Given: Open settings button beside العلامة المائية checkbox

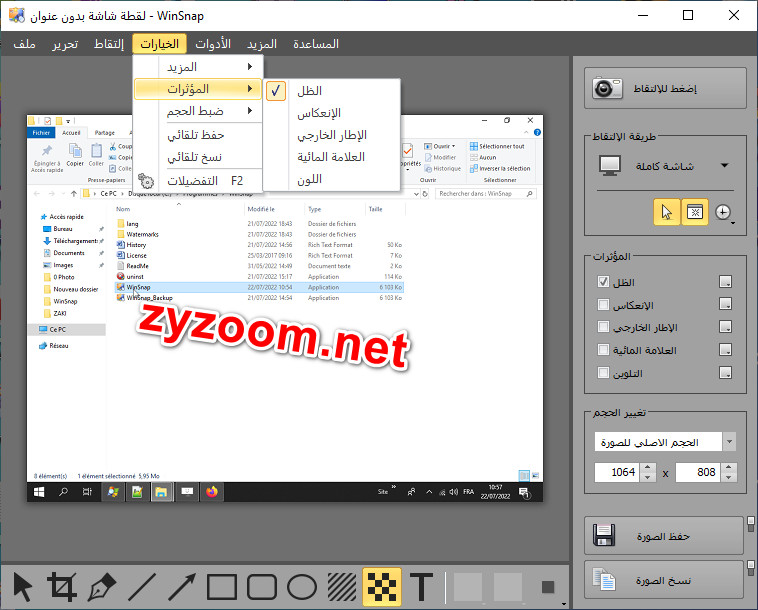Looking at the screenshot, I should (x=725, y=349).
